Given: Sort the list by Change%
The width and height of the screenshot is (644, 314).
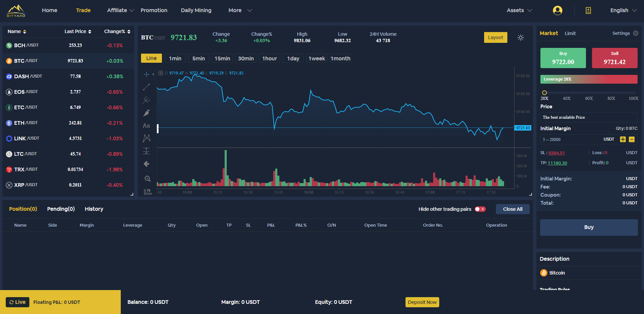Looking at the screenshot, I should click(x=117, y=31).
